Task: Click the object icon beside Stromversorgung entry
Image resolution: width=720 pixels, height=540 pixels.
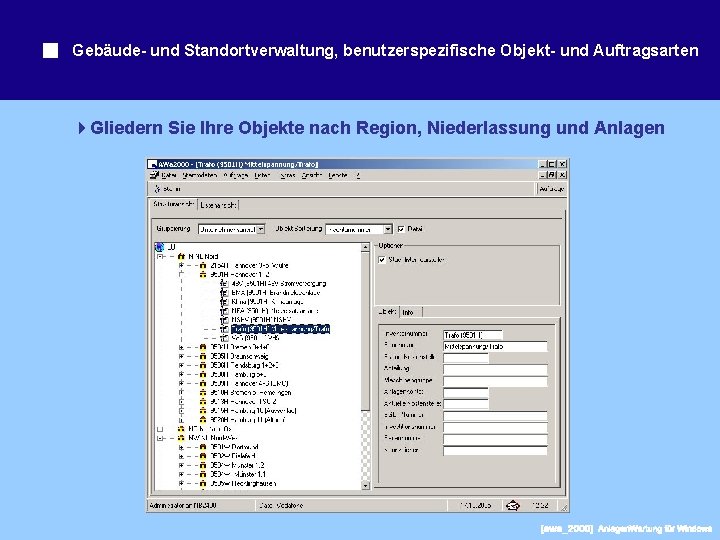Action: [x=224, y=283]
